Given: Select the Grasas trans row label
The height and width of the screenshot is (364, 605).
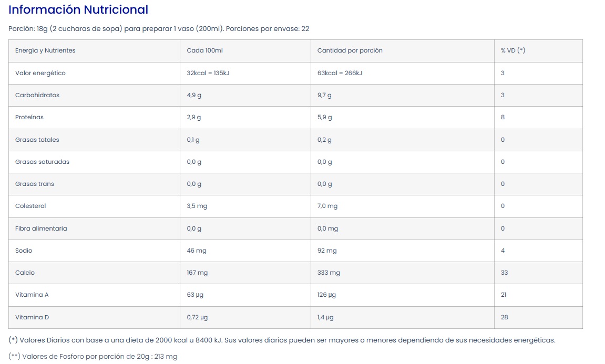Looking at the screenshot, I should [x=35, y=184].
